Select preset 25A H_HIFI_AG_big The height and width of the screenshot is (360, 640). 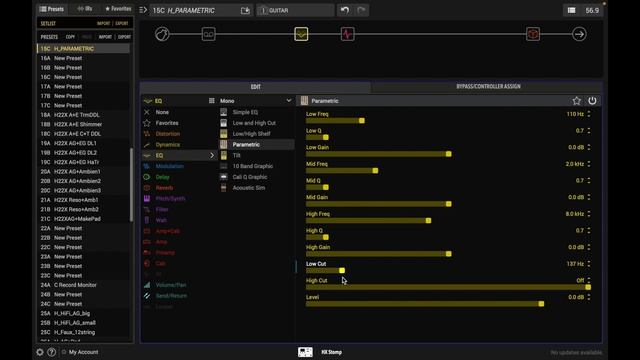(84, 313)
